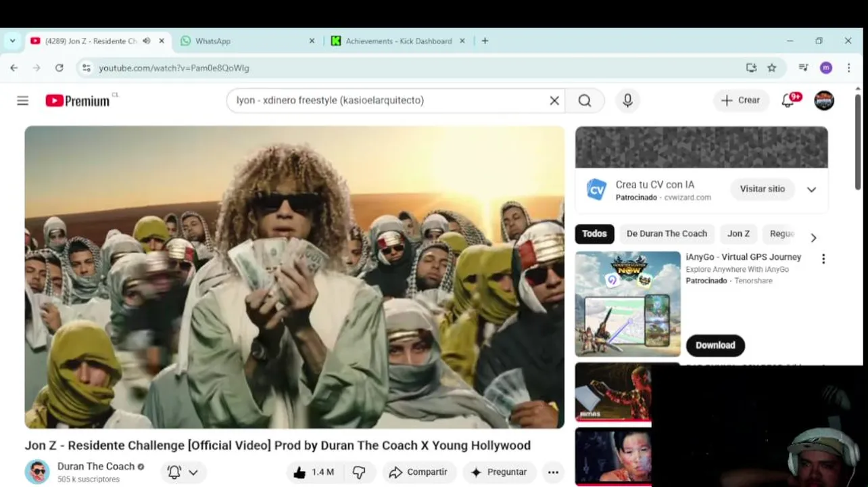868x487 pixels.
Task: Bookmark this page with the star icon
Action: [772, 68]
